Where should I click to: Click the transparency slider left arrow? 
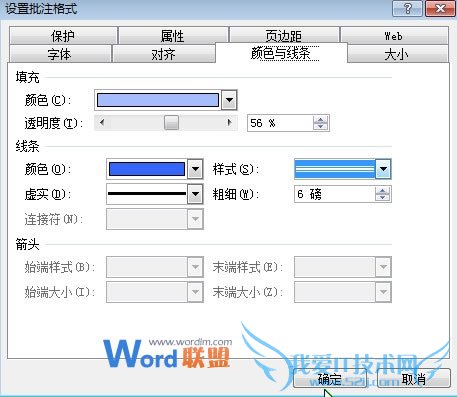tap(102, 123)
